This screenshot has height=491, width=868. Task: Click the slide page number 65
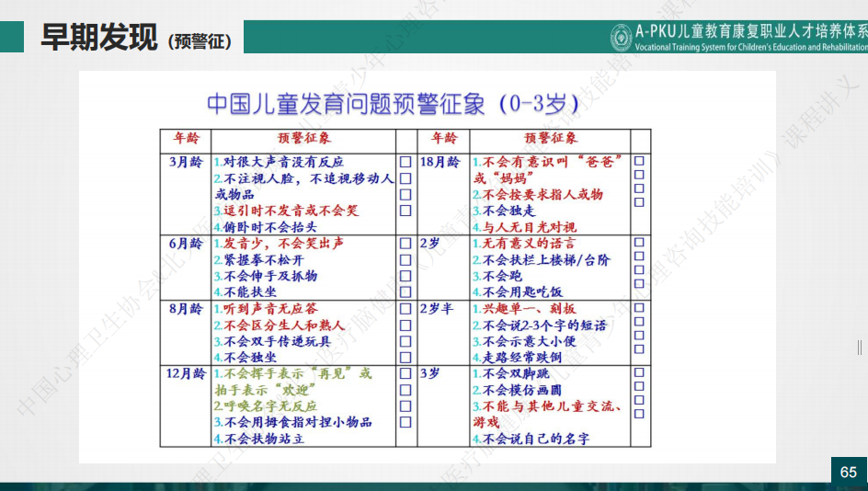click(x=848, y=472)
